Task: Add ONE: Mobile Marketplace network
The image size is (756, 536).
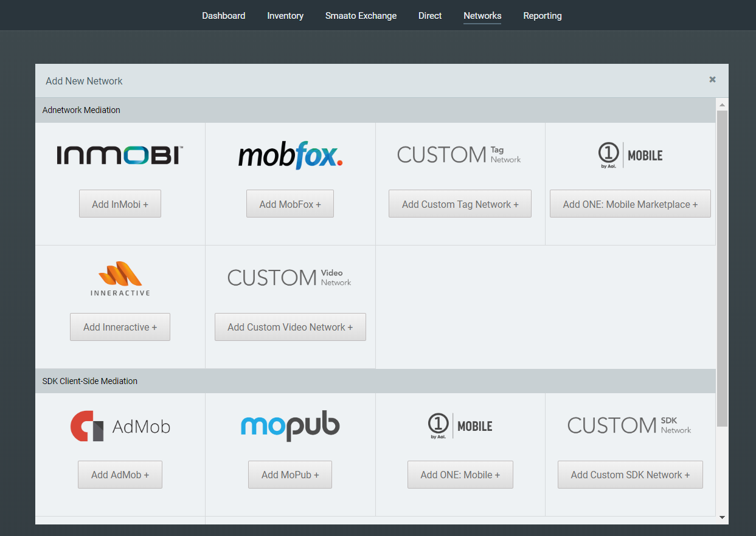Action: tap(630, 204)
